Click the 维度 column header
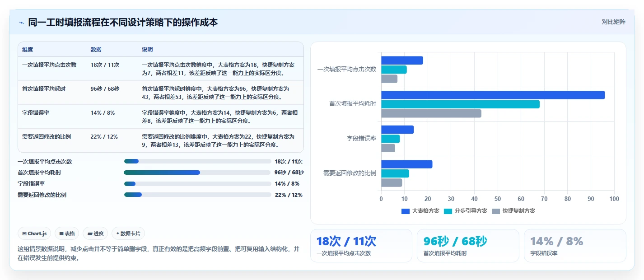The image size is (644, 280). pyautogui.click(x=28, y=50)
